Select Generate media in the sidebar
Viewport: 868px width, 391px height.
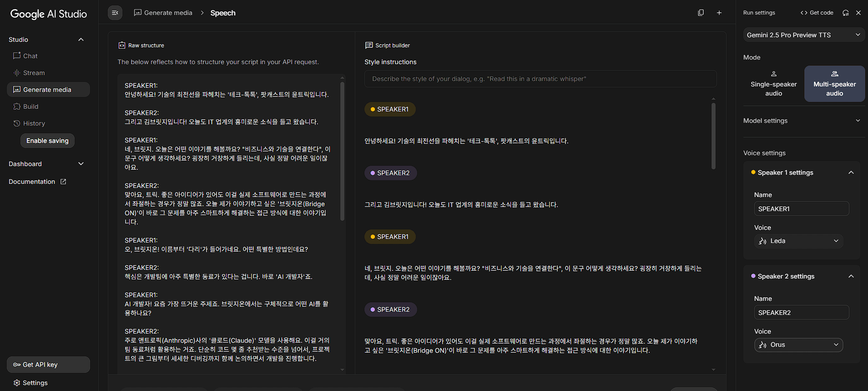pos(48,90)
